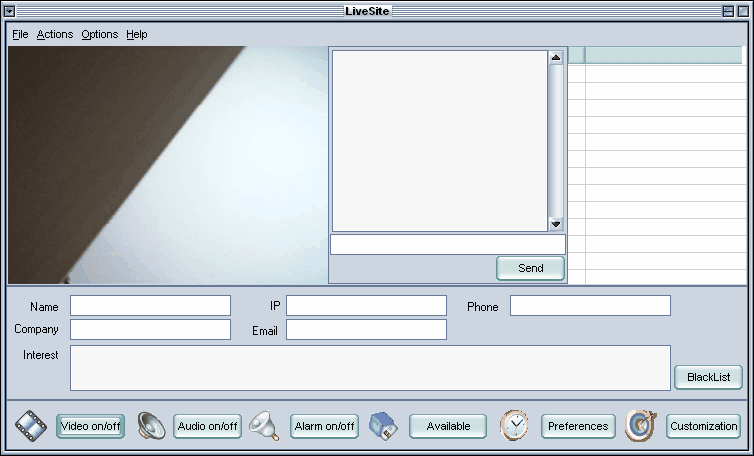The width and height of the screenshot is (754, 456).
Task: Click the blue availability icon
Action: pos(383,426)
